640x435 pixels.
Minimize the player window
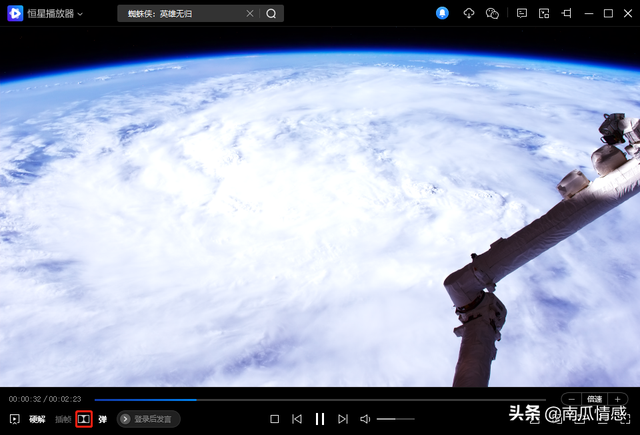(x=589, y=13)
